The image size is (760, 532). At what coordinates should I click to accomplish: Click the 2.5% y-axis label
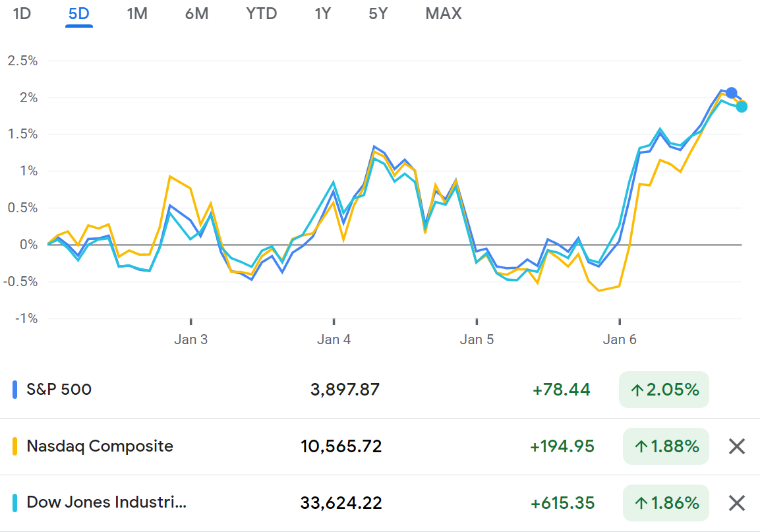tap(22, 61)
